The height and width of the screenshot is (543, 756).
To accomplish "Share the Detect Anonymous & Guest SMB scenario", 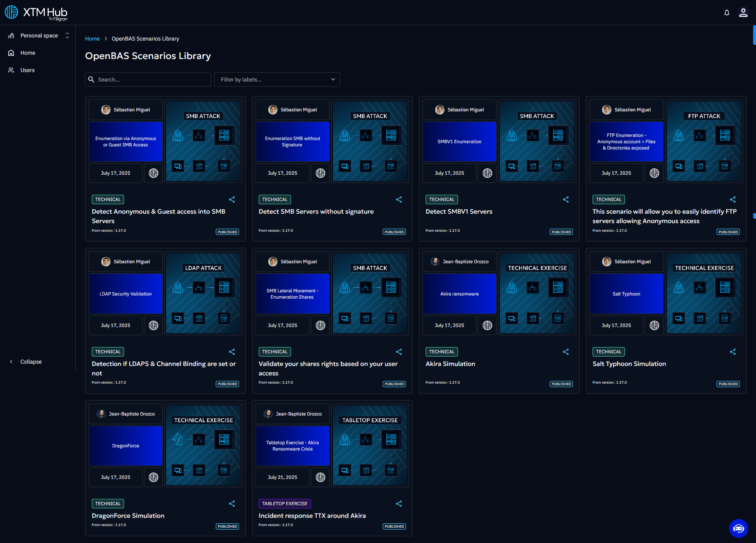I will click(232, 199).
